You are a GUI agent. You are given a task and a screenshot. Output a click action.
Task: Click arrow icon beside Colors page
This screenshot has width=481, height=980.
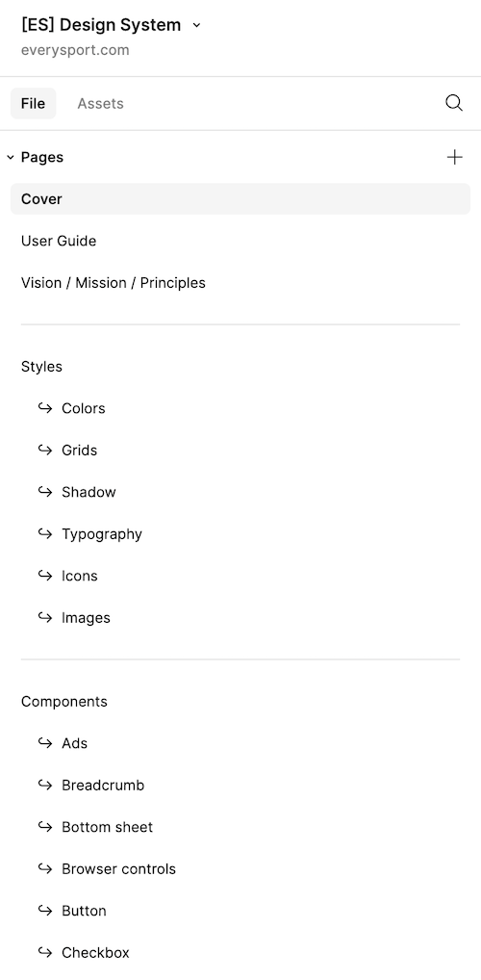point(45,408)
